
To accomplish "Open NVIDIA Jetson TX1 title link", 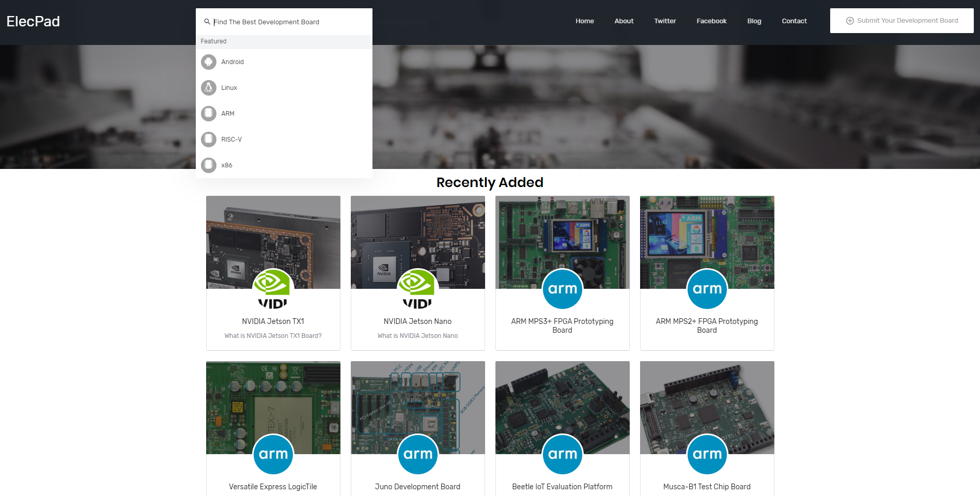I will pos(273,321).
